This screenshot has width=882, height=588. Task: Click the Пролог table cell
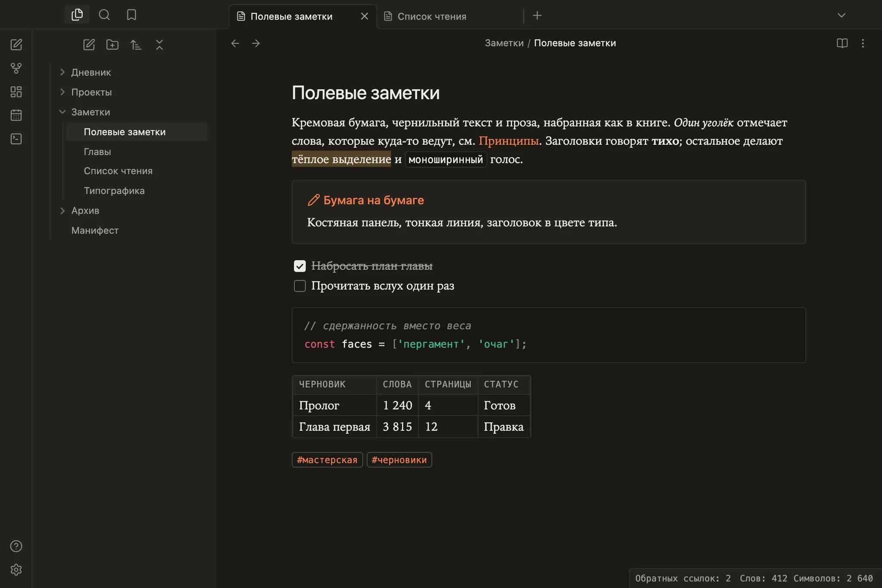(335, 405)
